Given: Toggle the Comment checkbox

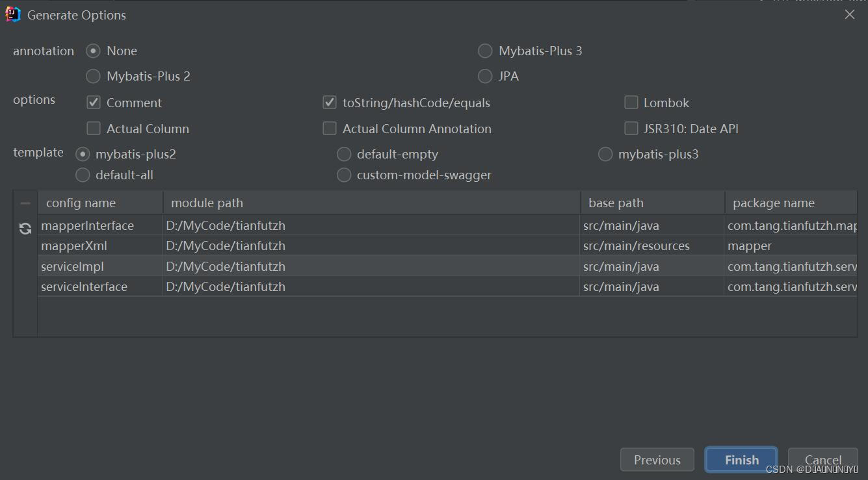Looking at the screenshot, I should coord(94,103).
